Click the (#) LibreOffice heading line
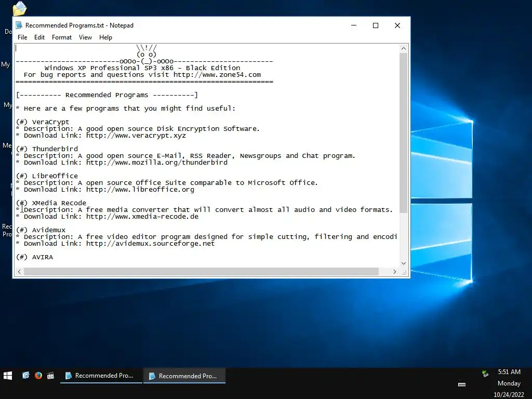 pos(47,176)
